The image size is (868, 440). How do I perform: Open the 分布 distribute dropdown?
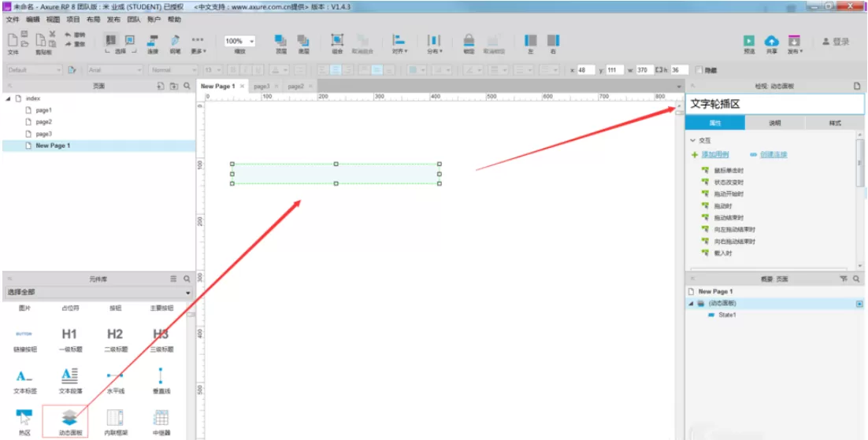point(435,44)
